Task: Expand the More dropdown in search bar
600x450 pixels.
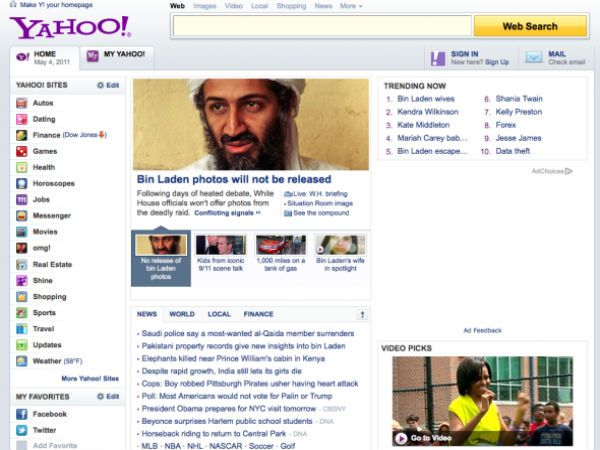Action: [x=350, y=6]
